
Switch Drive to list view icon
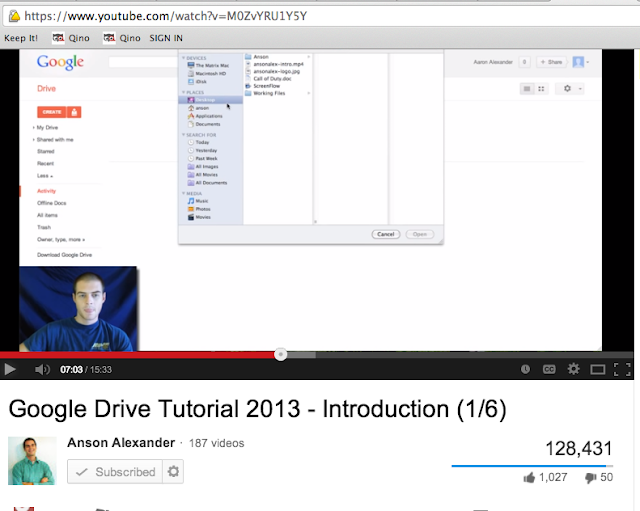pyautogui.click(x=527, y=89)
